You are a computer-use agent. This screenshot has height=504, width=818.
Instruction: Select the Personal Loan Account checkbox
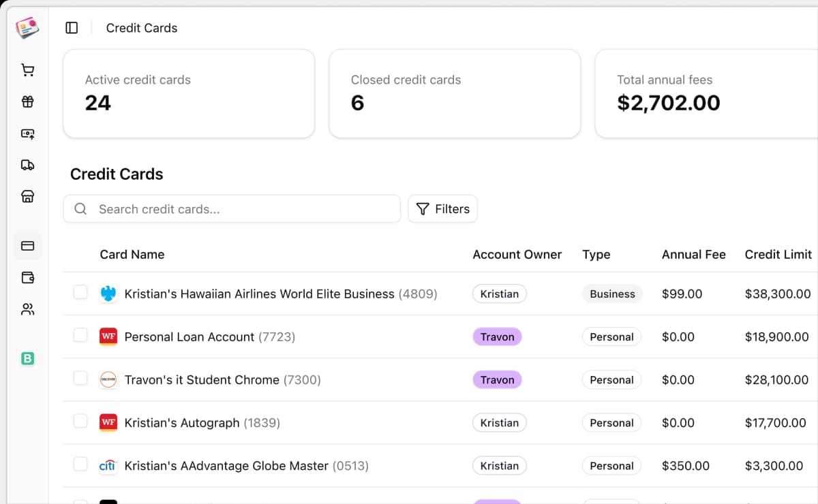pyautogui.click(x=80, y=335)
